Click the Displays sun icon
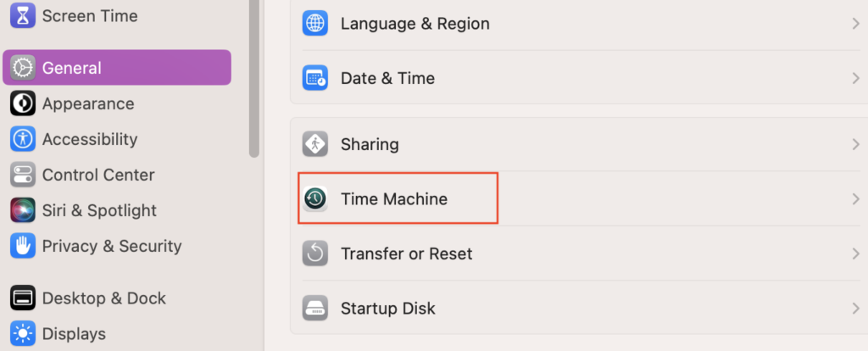Viewport: 868px width, 351px height. (23, 333)
